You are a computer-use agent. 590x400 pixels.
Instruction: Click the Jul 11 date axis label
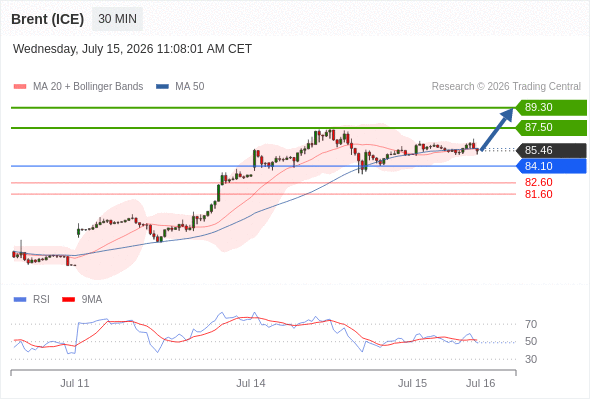coord(75,383)
